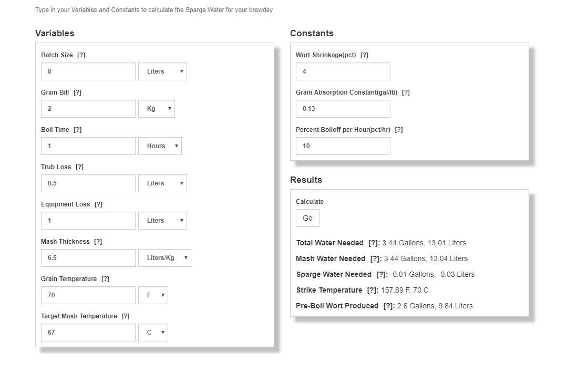The width and height of the screenshot is (588, 384).
Task: Click the Batch Size [?] help icon
Action: 81,55
